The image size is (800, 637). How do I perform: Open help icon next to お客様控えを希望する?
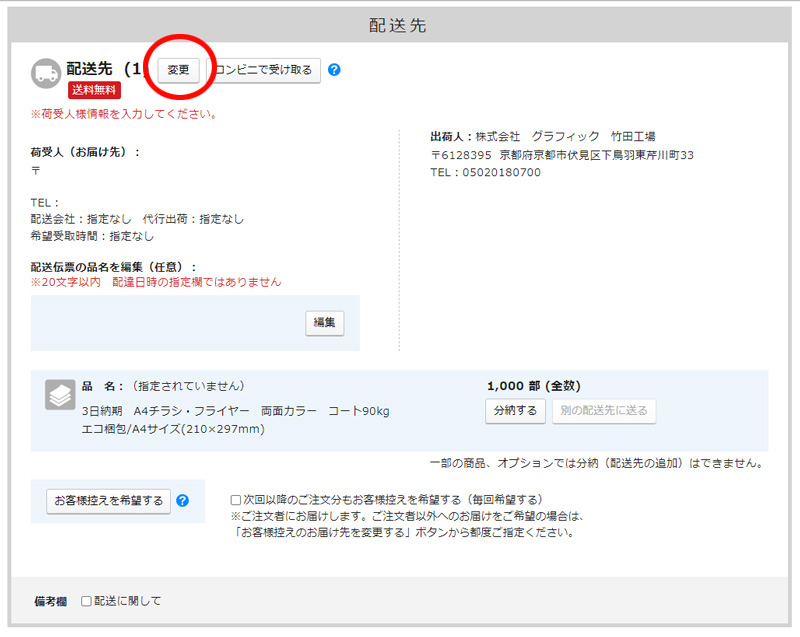(x=182, y=501)
